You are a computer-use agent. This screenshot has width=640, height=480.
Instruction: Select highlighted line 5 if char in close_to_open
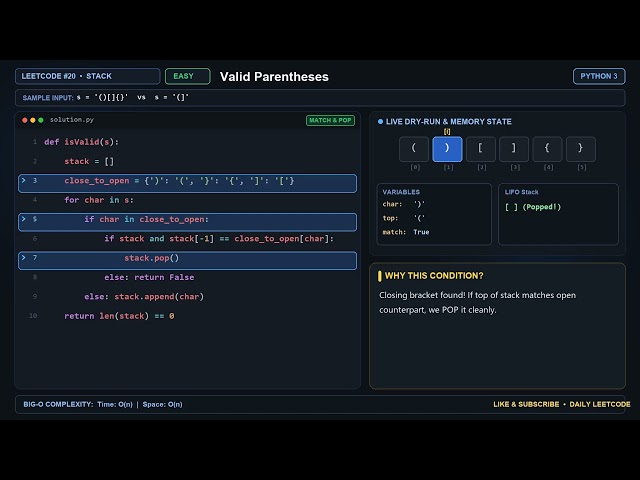point(187,222)
